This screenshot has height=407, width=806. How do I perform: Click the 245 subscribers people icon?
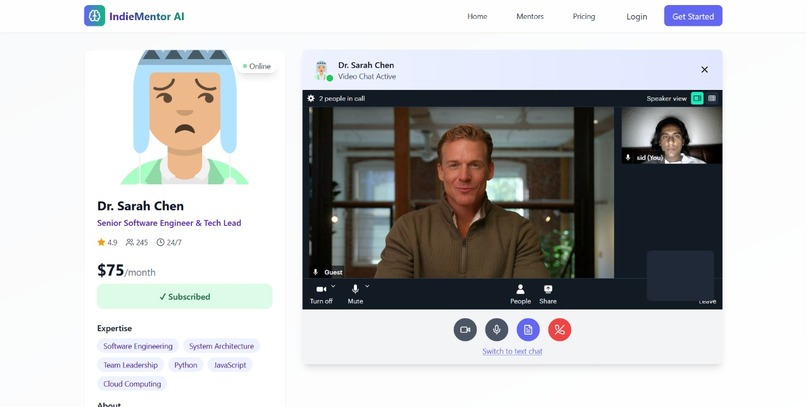tap(130, 242)
